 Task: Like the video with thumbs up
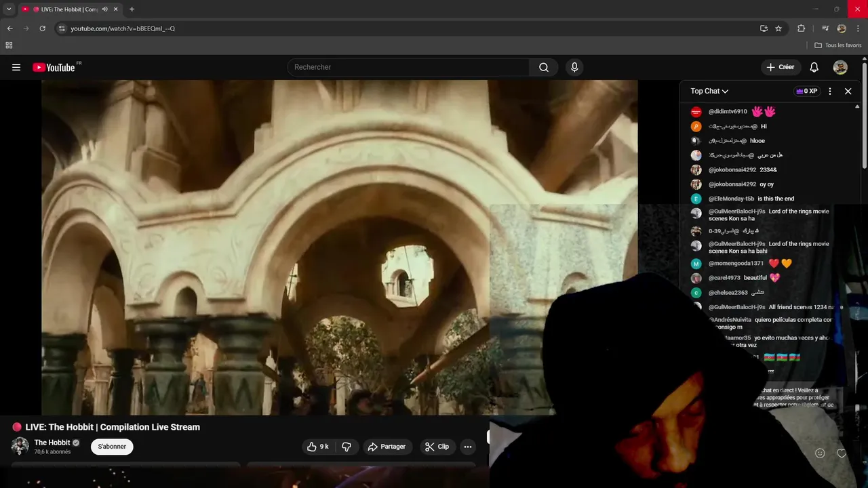318,447
